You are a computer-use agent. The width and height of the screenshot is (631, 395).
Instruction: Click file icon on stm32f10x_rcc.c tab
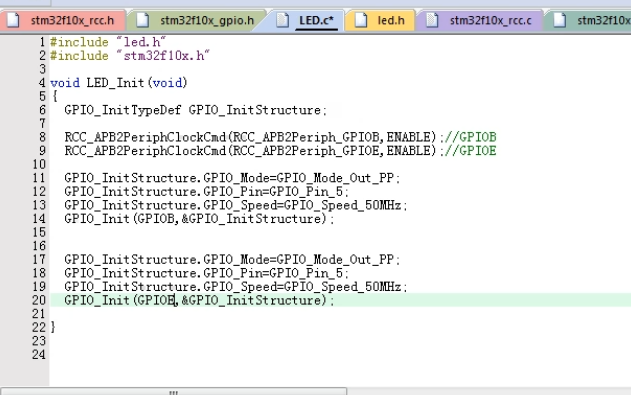coord(432,20)
